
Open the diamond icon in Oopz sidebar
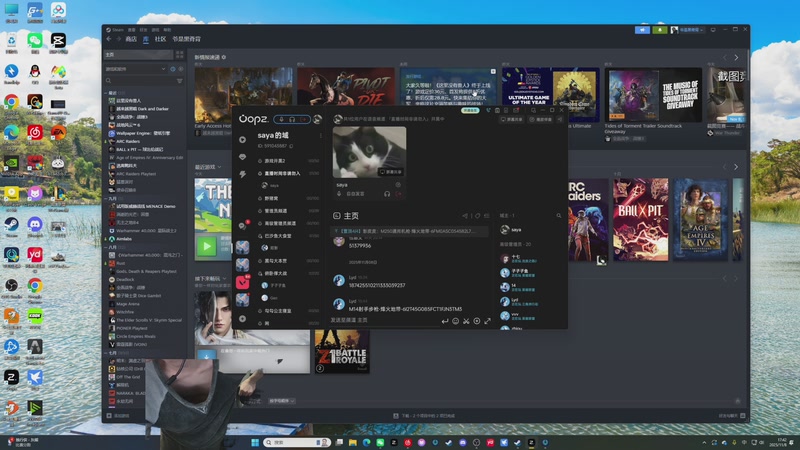point(242,157)
